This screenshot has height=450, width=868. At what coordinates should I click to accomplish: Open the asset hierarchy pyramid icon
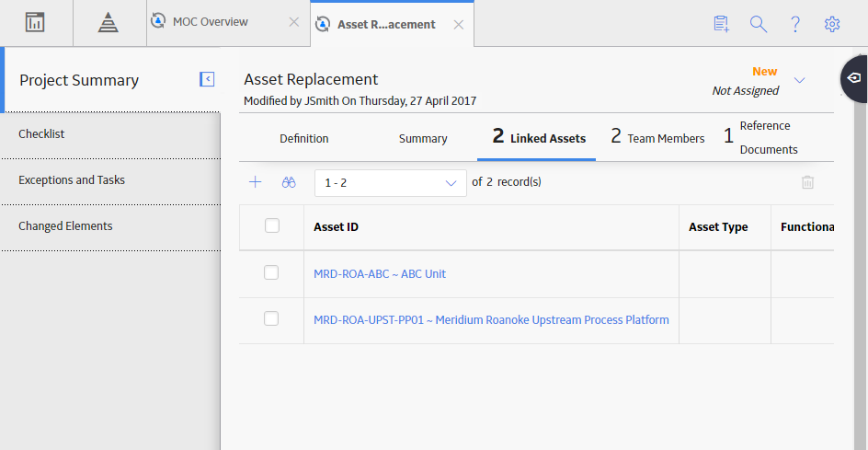tap(108, 23)
